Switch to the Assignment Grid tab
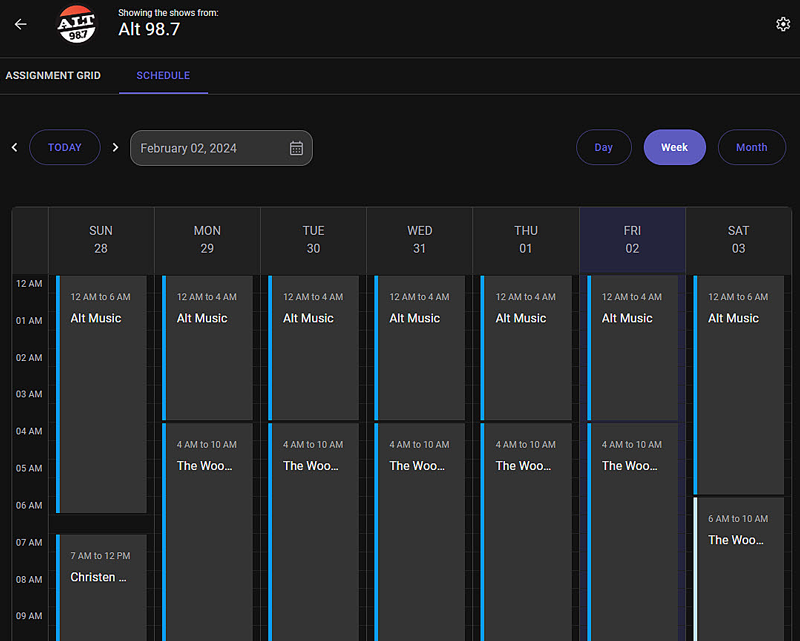The image size is (800, 641). click(53, 76)
